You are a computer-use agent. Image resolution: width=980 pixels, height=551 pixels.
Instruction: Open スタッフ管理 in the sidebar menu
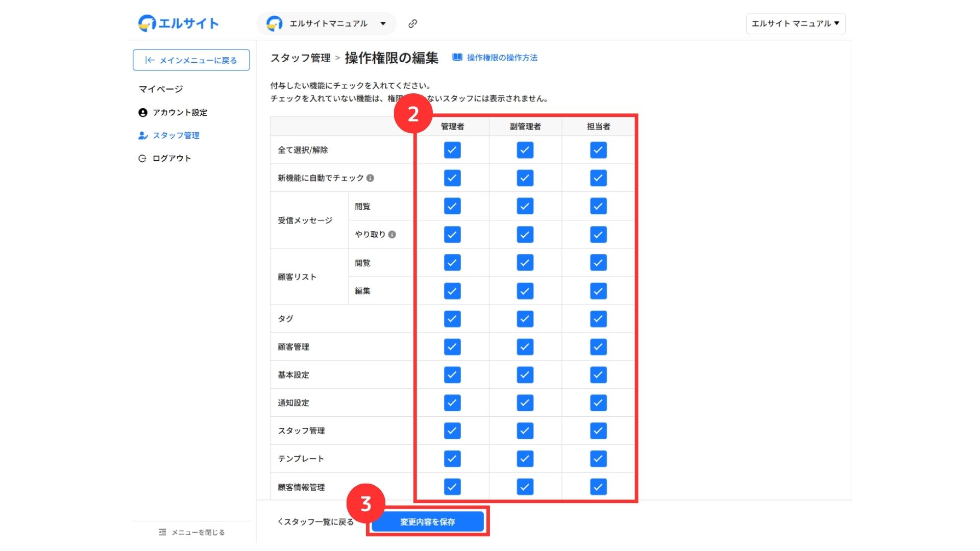click(x=176, y=136)
